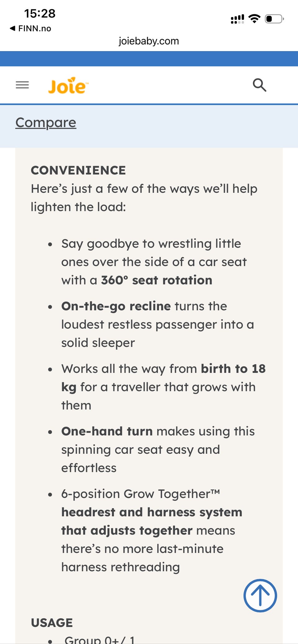This screenshot has height=644, width=298.
Task: Open the Compare link
Action: click(x=46, y=122)
